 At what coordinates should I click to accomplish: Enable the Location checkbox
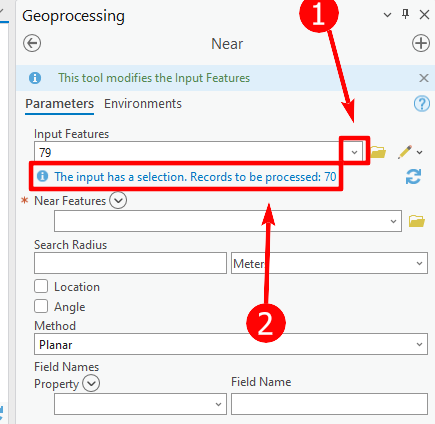pos(41,286)
